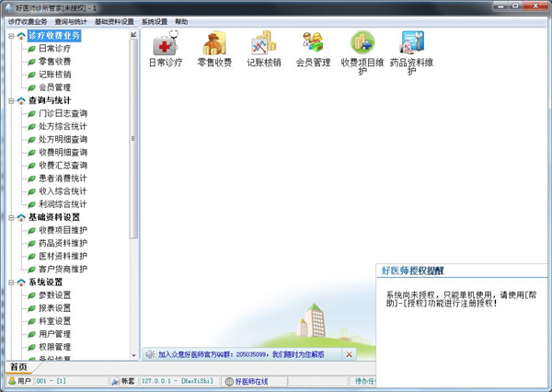This screenshot has height=392, width=552.
Task: Open the 诊疗收费业务 menu
Action: [x=27, y=21]
